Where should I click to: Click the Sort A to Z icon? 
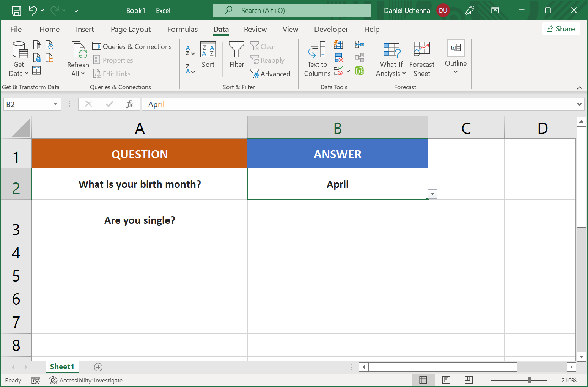click(x=190, y=50)
